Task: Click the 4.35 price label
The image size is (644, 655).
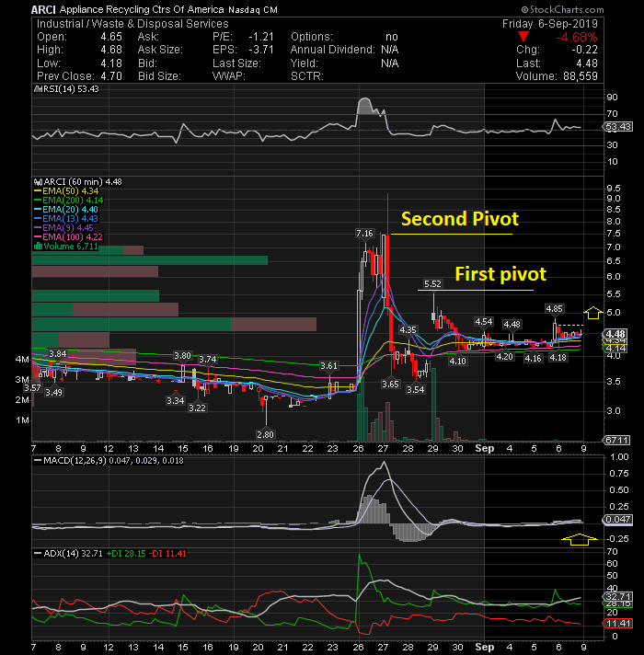Action: pos(408,330)
